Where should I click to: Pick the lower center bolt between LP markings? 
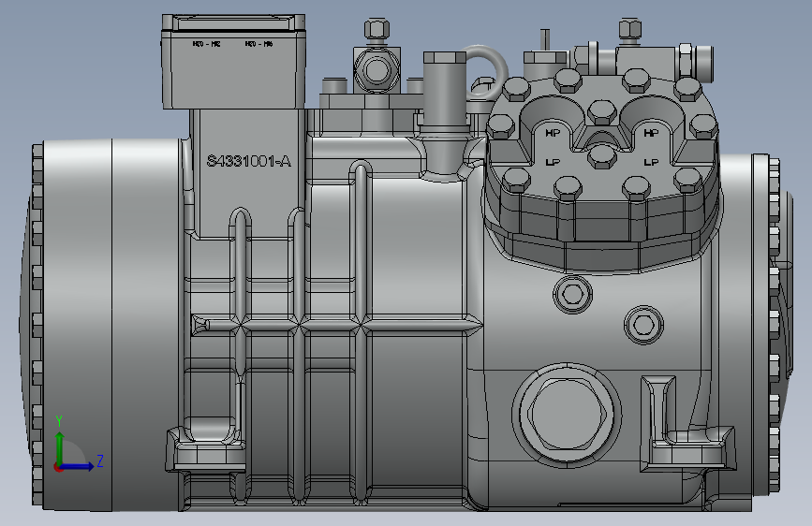coord(601,157)
